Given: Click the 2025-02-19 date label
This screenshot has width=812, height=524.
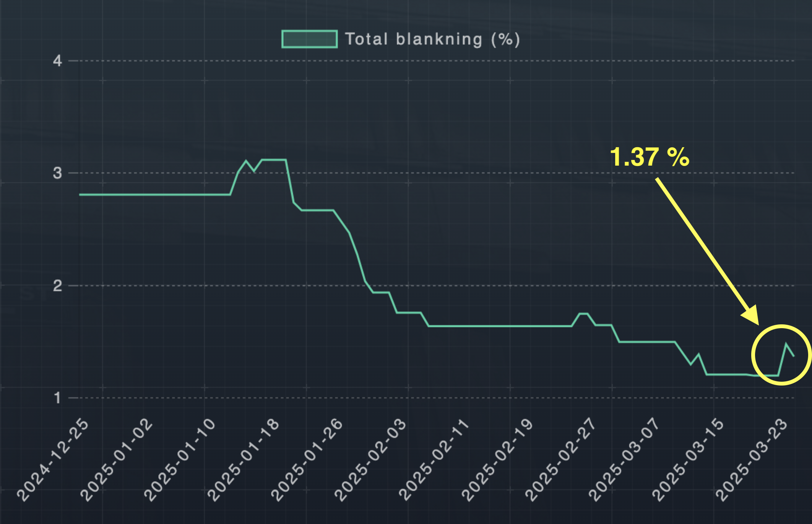Looking at the screenshot, I should point(497,460).
